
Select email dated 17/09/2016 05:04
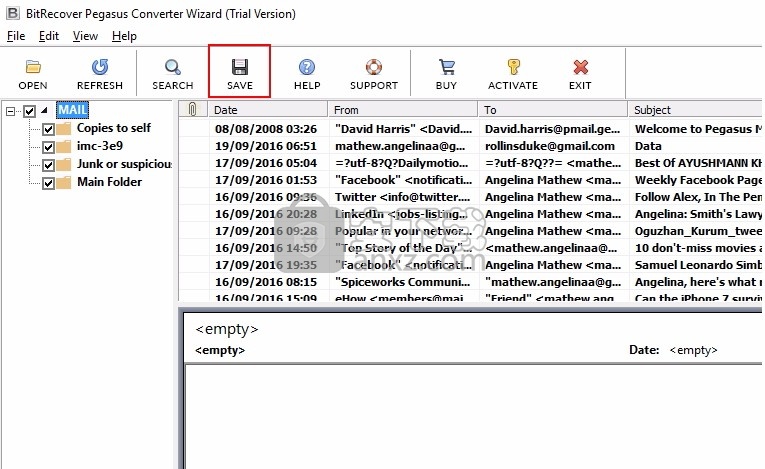266,163
